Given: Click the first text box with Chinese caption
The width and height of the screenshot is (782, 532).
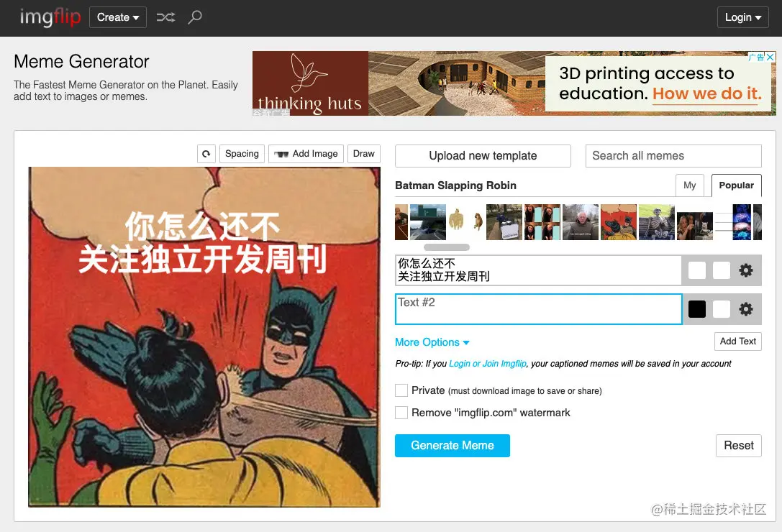Looking at the screenshot, I should pos(539,270).
